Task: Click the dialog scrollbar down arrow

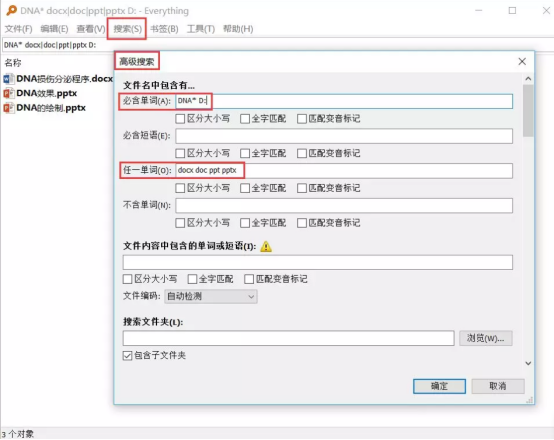Action: pos(528,363)
